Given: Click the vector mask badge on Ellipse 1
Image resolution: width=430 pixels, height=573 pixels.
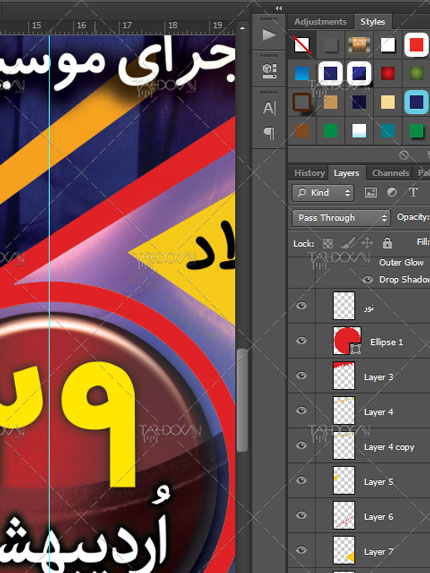Looking at the screenshot, I should (x=355, y=349).
